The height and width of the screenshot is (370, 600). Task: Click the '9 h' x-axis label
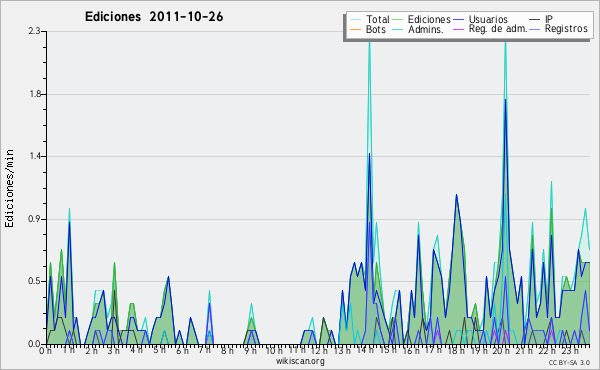(250, 350)
